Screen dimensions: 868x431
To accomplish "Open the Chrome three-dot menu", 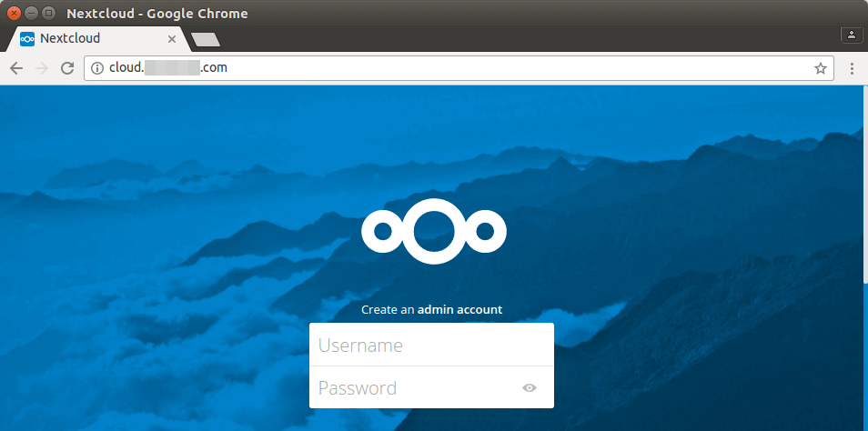I will coord(852,68).
